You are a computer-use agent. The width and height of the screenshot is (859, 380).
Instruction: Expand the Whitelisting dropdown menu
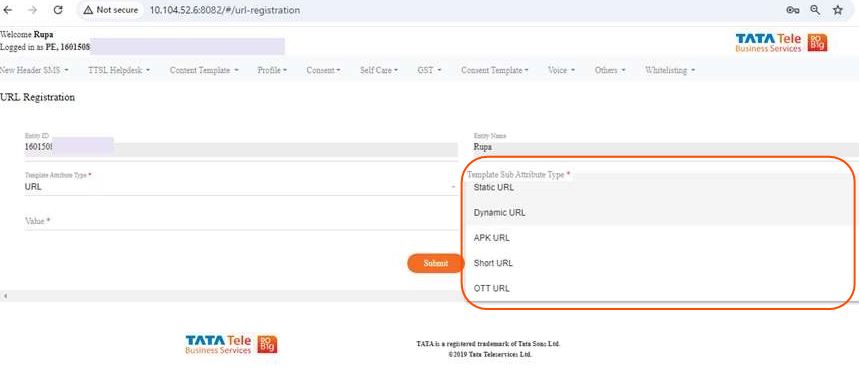tap(670, 70)
